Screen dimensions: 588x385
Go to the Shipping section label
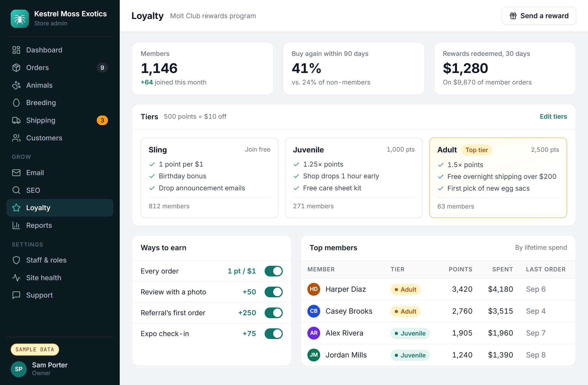pos(41,120)
